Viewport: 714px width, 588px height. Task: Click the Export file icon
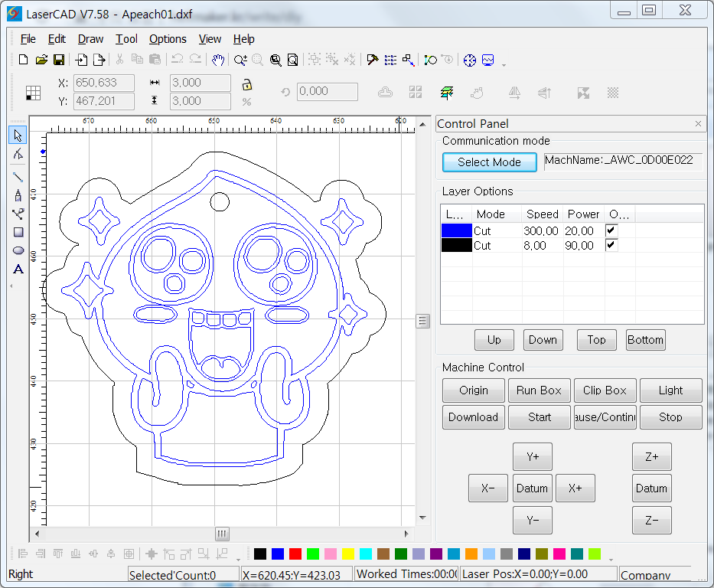coord(99,60)
